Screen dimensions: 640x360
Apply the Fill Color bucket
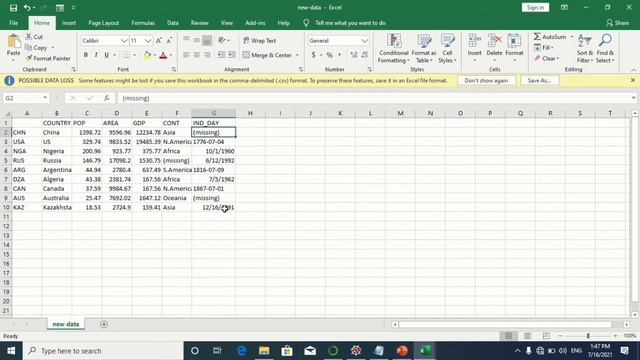click(147, 55)
